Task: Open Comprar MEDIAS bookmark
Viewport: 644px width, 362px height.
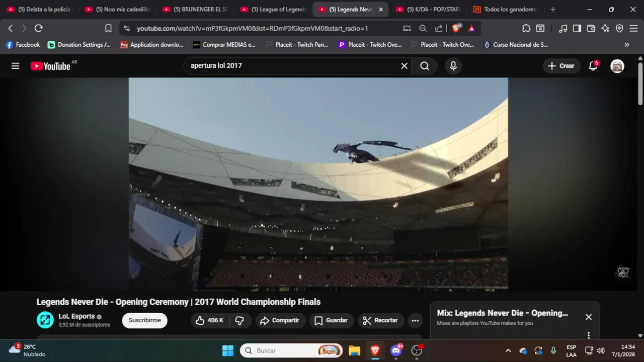Action: click(224, 45)
